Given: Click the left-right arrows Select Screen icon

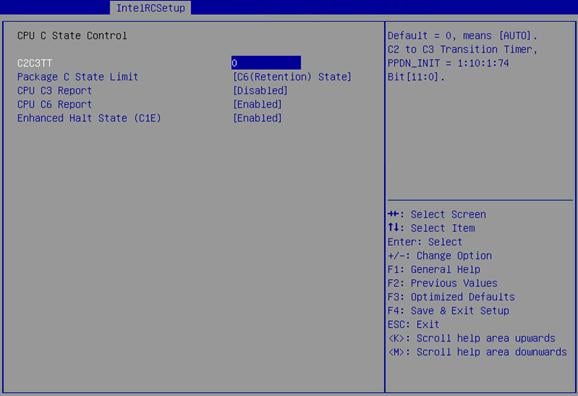Looking at the screenshot, I should coord(394,214).
